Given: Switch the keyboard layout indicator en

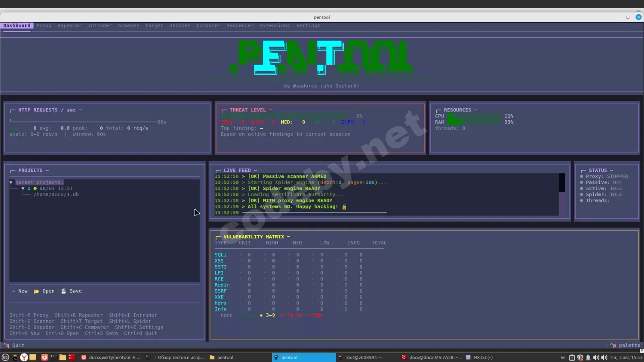Looking at the screenshot, I should (563, 357).
